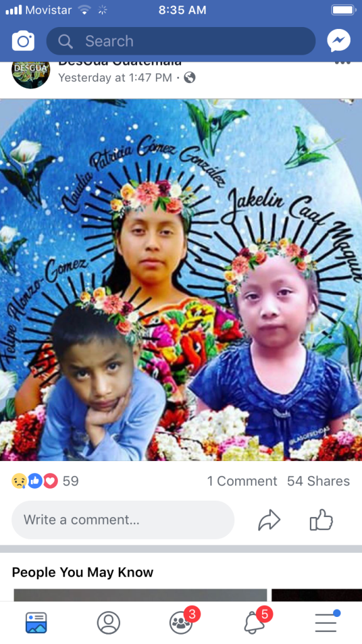Open the three-dot post options menu
Viewport: 362px width, 644px height.
tap(343, 63)
